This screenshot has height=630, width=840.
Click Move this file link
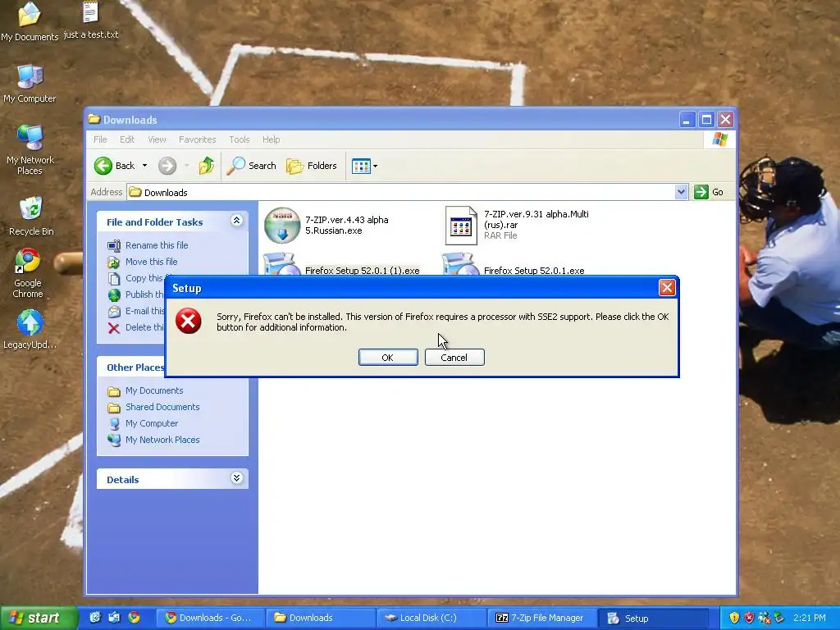tap(151, 262)
